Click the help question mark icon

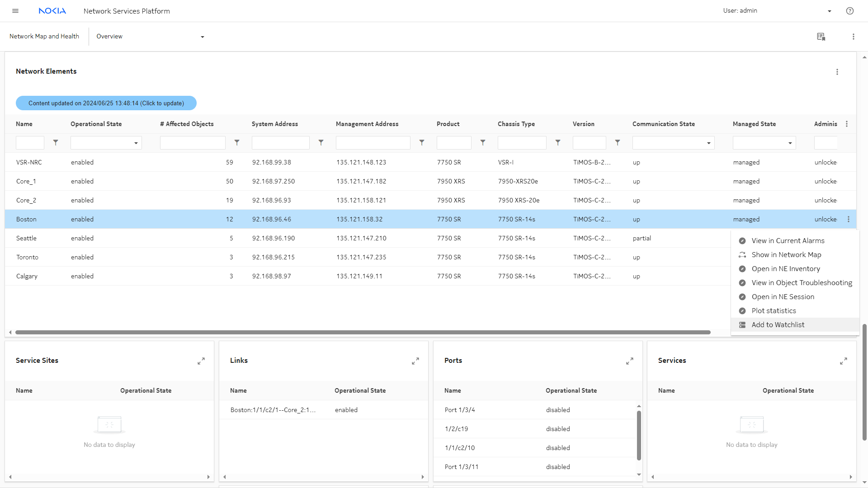pyautogui.click(x=849, y=11)
